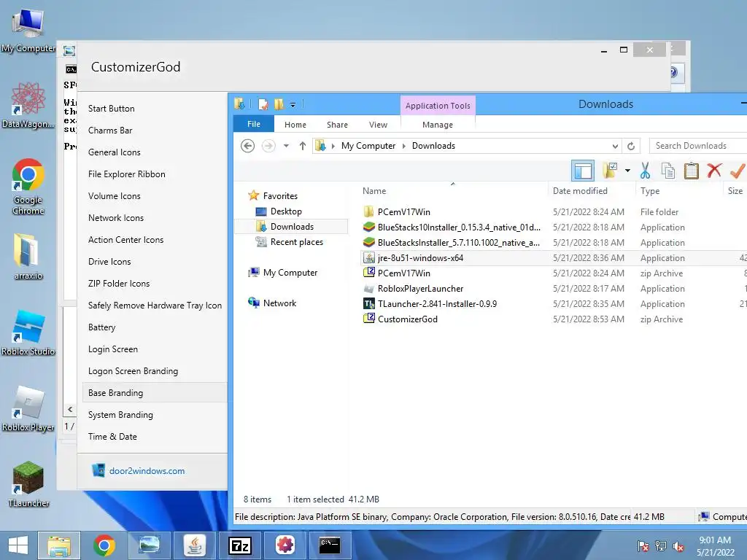Select Downloads in the navigation pane
Viewport: 747px width, 560px height.
click(x=292, y=227)
